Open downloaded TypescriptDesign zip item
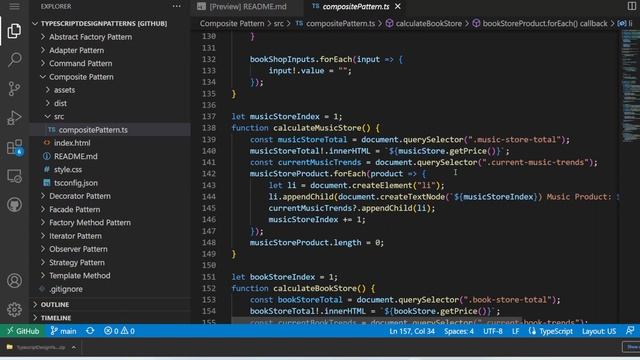The width and height of the screenshot is (640, 360). click(x=36, y=347)
